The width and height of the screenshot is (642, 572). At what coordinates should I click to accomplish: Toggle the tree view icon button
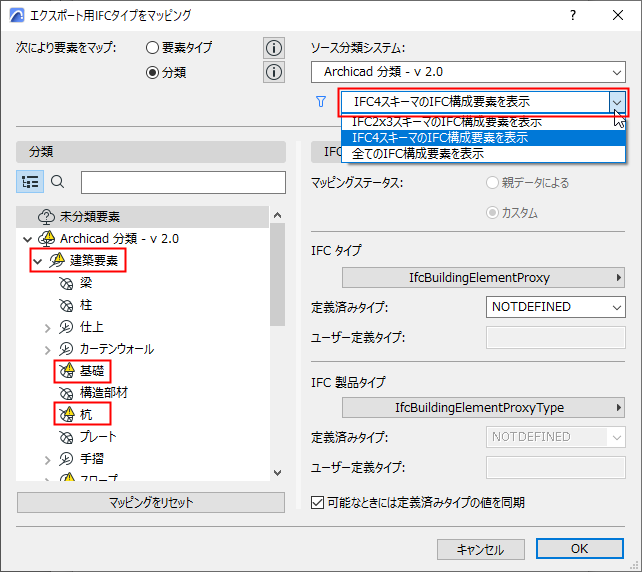tap(30, 182)
